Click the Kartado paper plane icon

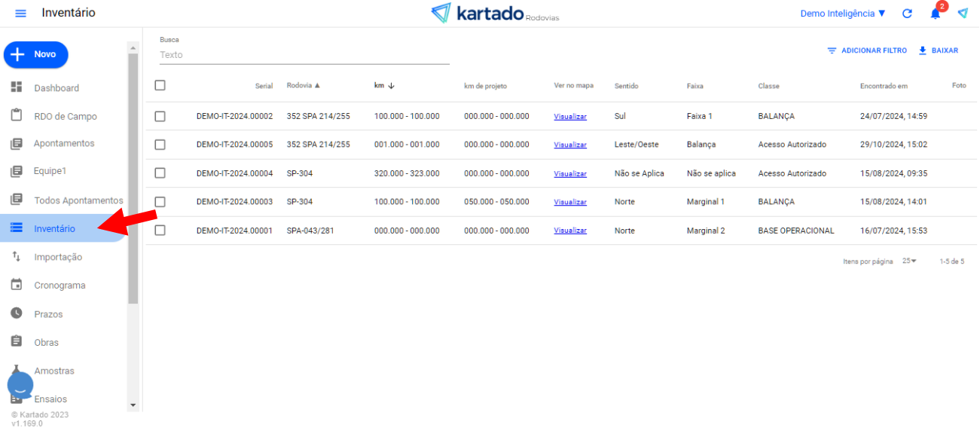pos(963,14)
